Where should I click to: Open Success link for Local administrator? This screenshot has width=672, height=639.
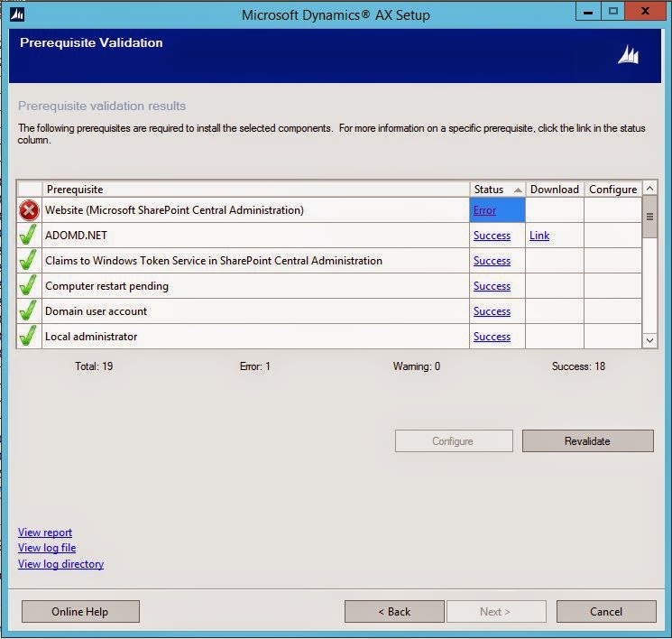point(492,337)
